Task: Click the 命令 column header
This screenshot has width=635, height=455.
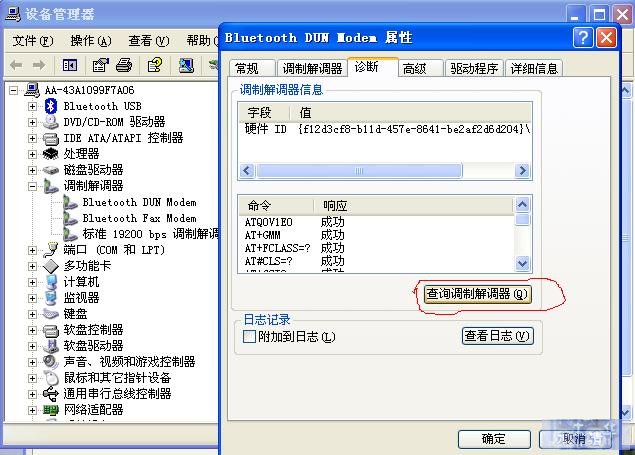Action: tap(276, 206)
